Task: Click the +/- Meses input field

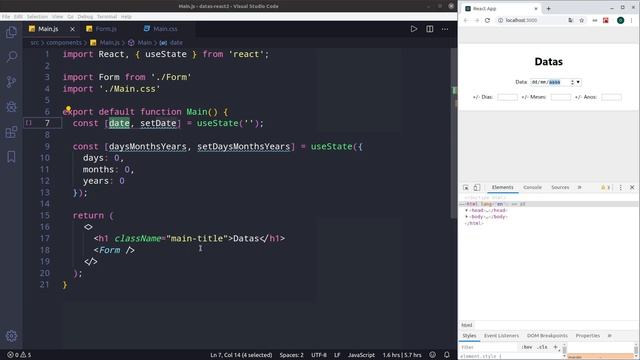Action: [561, 97]
